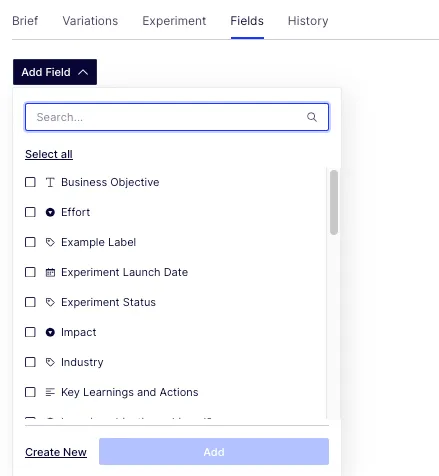Click the dropdown-type icon beside Effort
Screen dimensions: 439x476
click(x=50, y=212)
